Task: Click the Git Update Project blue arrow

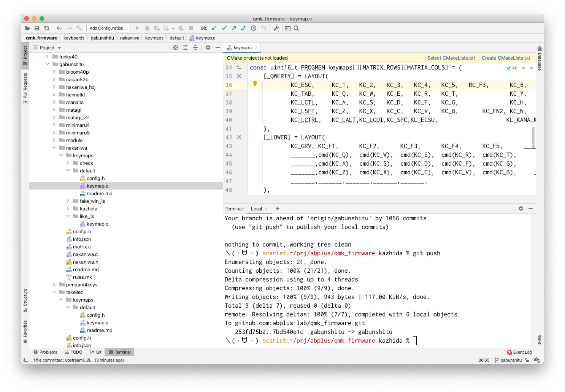Action: 214,28
